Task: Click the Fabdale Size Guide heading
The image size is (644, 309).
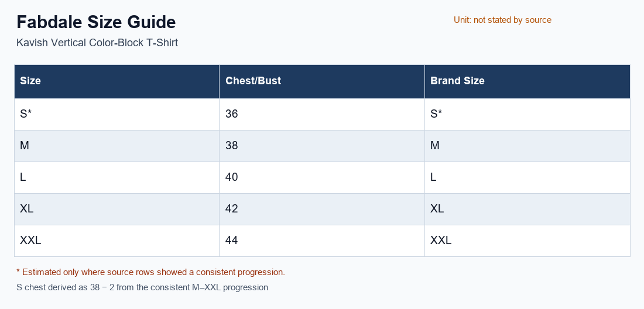Action: 96,22
